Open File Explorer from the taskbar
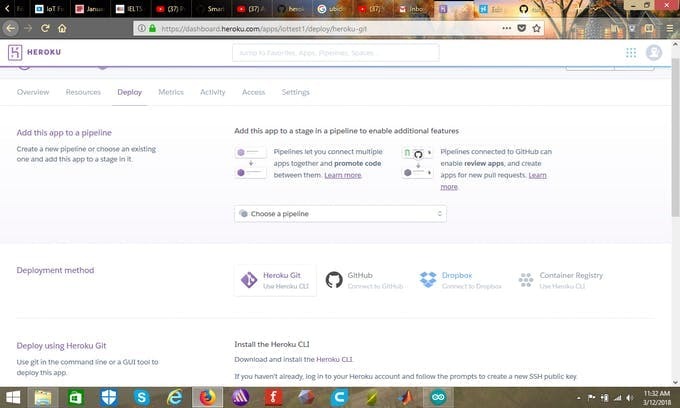Image resolution: width=680 pixels, height=408 pixels. click(x=42, y=398)
